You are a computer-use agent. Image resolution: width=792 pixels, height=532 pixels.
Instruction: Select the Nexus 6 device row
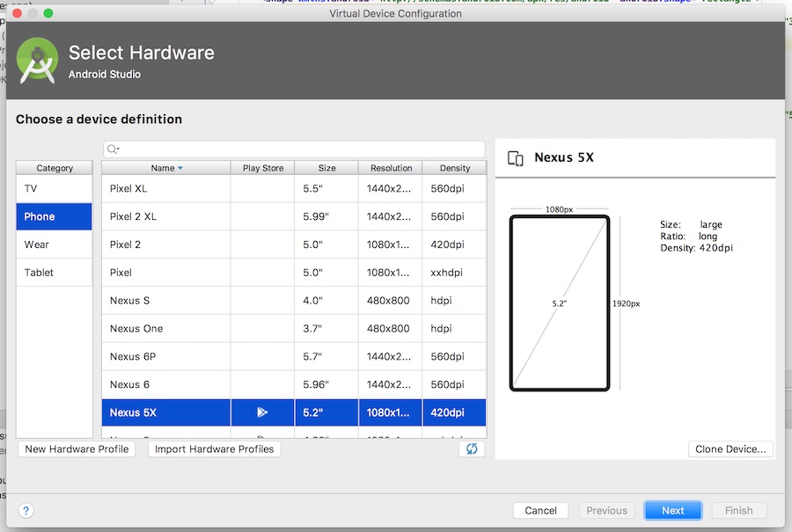coord(294,384)
